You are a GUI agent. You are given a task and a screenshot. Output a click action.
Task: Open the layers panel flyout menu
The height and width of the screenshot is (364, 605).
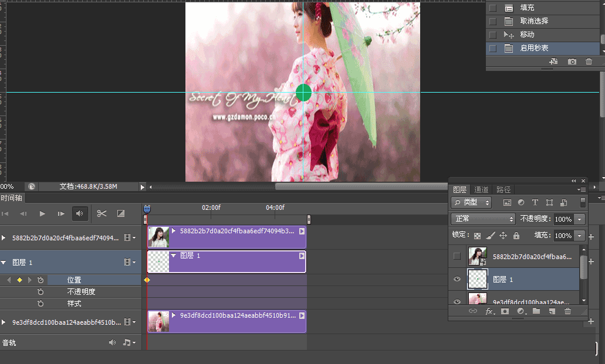point(582,189)
